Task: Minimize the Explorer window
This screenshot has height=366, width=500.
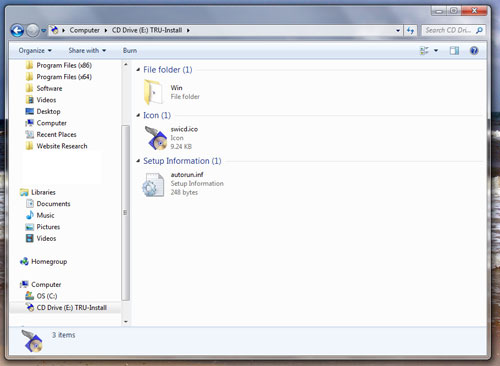Action: (439, 11)
